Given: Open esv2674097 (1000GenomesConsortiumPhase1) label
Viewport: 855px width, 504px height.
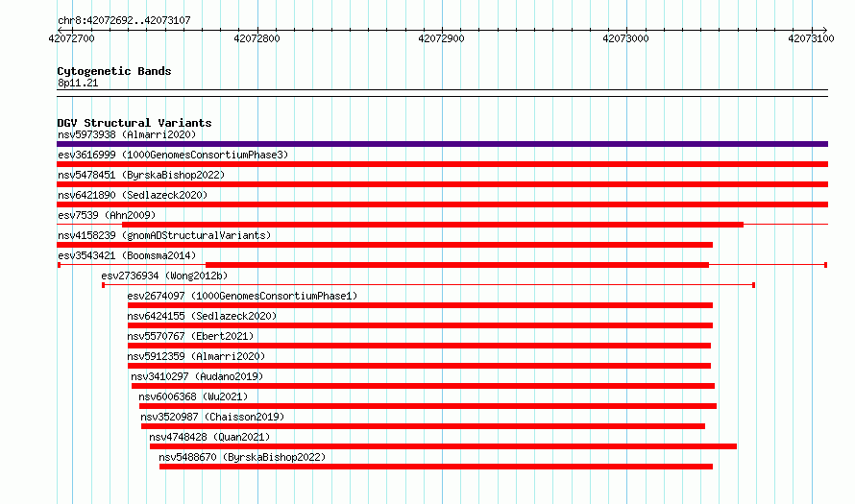Looking at the screenshot, I should (x=242, y=296).
